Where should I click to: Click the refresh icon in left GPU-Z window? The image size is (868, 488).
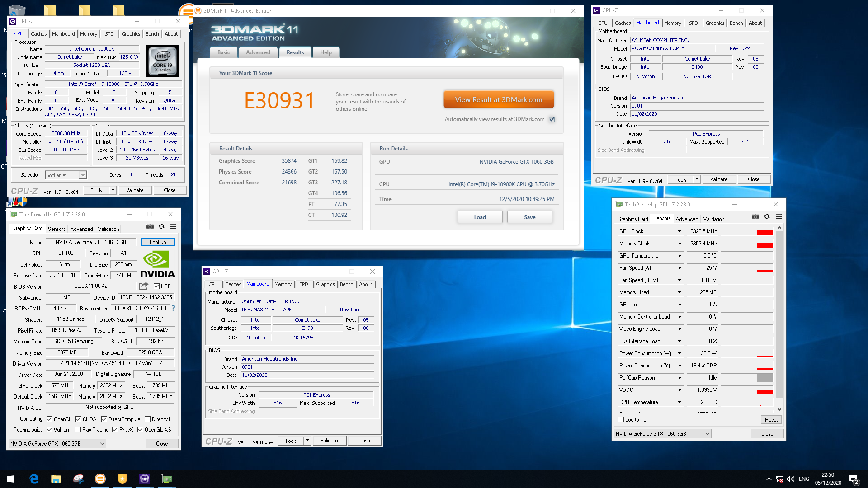point(162,227)
